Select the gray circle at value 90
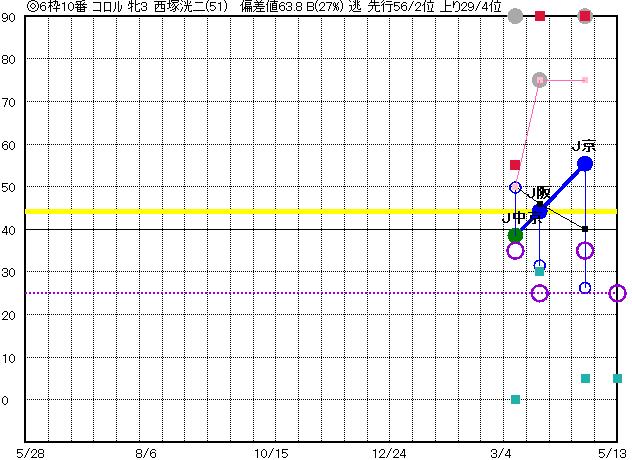The height and width of the screenshot is (460, 632). tap(515, 16)
